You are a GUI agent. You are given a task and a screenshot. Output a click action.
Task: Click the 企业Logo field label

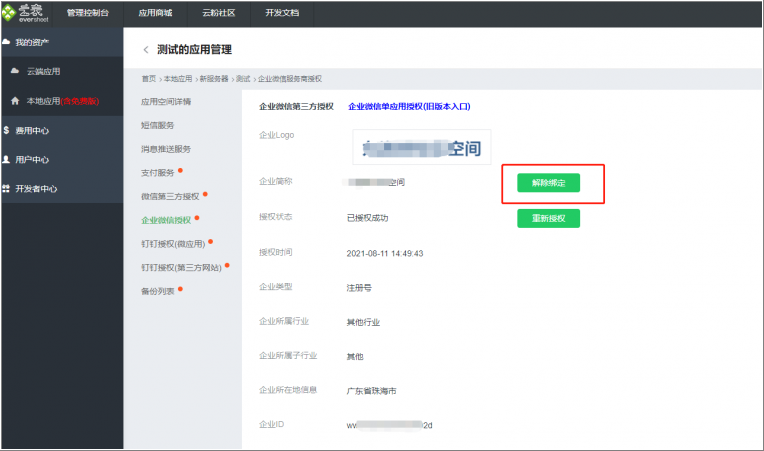pos(276,135)
